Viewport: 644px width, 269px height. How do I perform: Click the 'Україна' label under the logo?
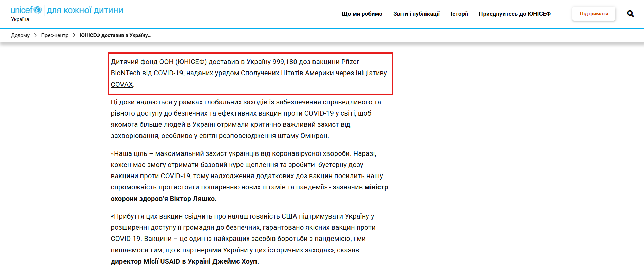tap(20, 19)
